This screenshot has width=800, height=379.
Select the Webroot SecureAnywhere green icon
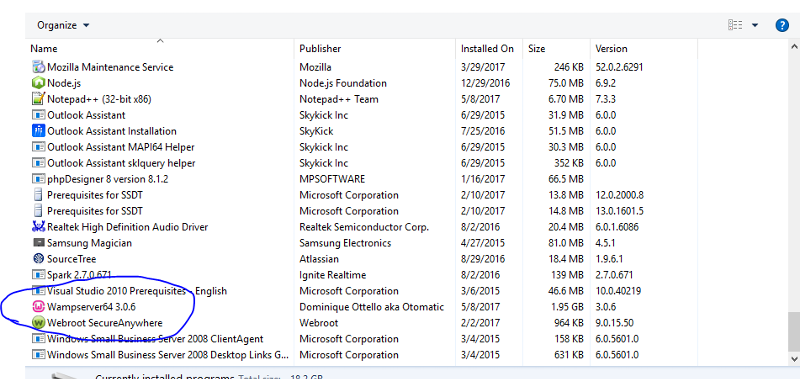[38, 323]
